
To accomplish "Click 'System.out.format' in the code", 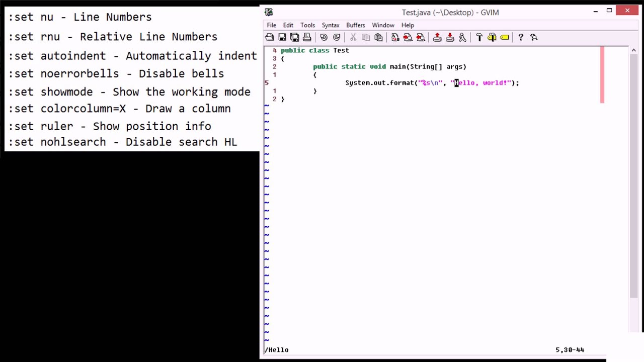I will [380, 82].
